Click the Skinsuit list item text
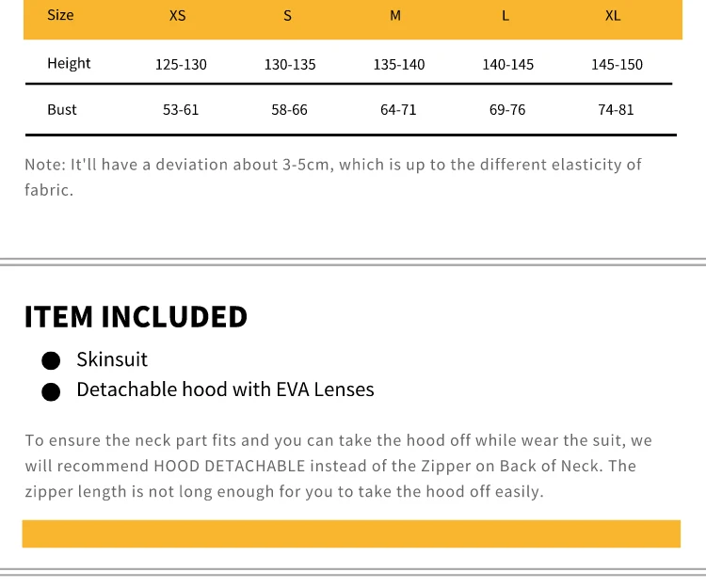This screenshot has height=588, width=706. point(112,359)
